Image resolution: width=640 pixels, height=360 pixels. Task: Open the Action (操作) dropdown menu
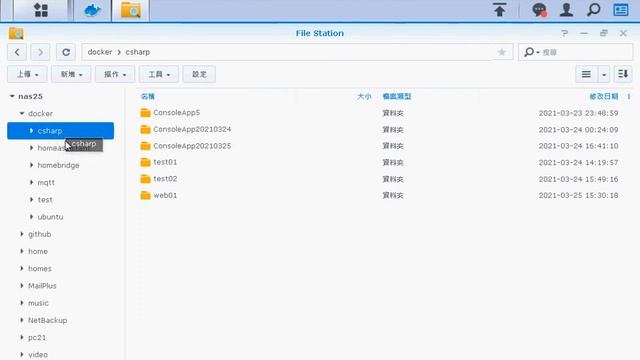[115, 74]
